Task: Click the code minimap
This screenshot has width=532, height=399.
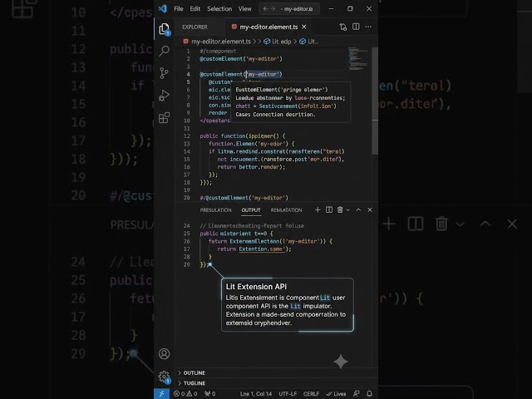Action: pyautogui.click(x=358, y=59)
